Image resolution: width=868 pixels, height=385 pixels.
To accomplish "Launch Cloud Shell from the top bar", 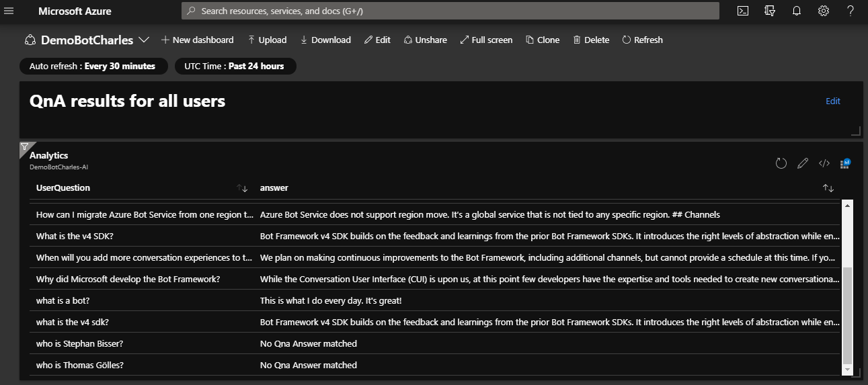I will point(743,11).
